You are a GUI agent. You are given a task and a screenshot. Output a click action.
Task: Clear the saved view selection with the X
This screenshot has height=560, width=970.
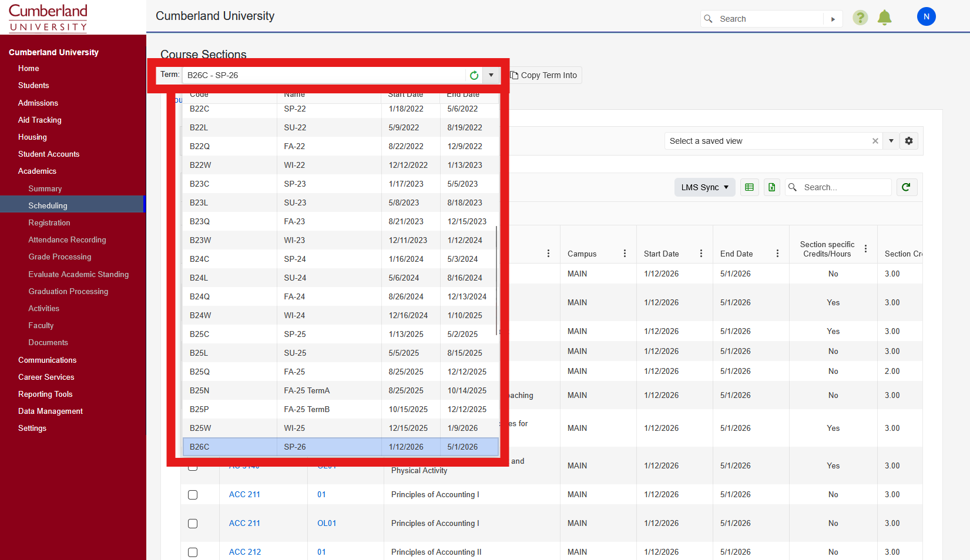[875, 141]
